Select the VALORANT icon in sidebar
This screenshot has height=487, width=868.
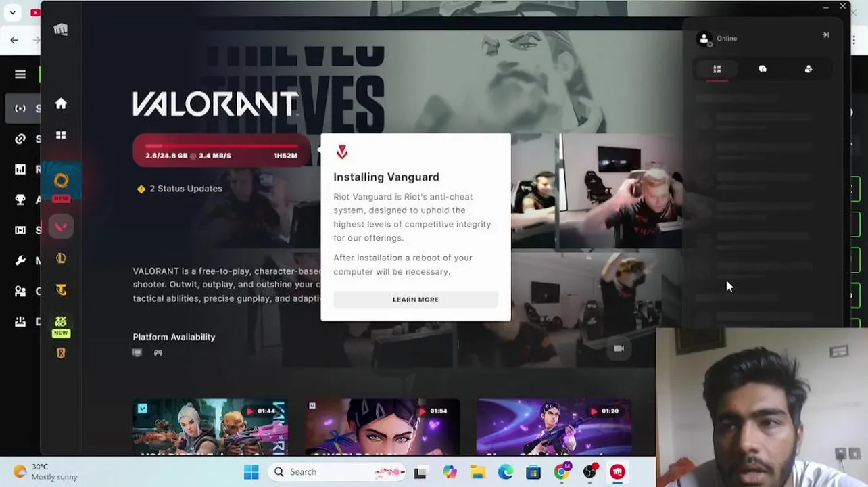click(x=61, y=226)
